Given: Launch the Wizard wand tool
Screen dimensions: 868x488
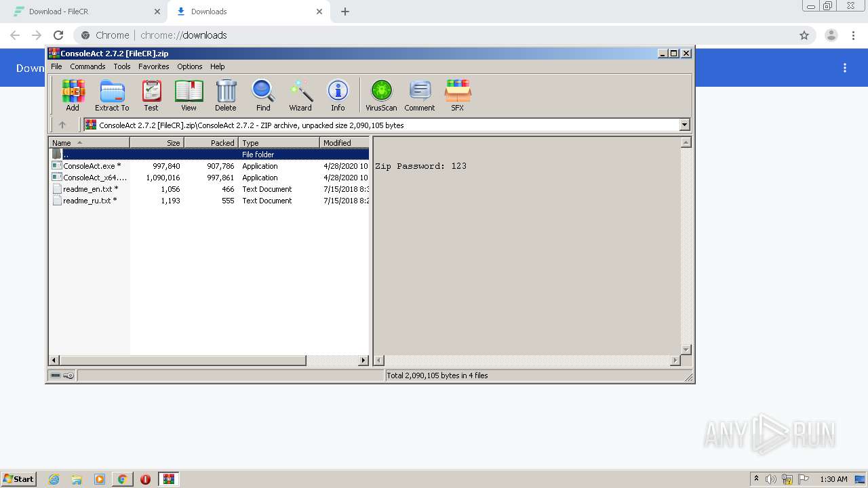Looking at the screenshot, I should click(x=300, y=95).
